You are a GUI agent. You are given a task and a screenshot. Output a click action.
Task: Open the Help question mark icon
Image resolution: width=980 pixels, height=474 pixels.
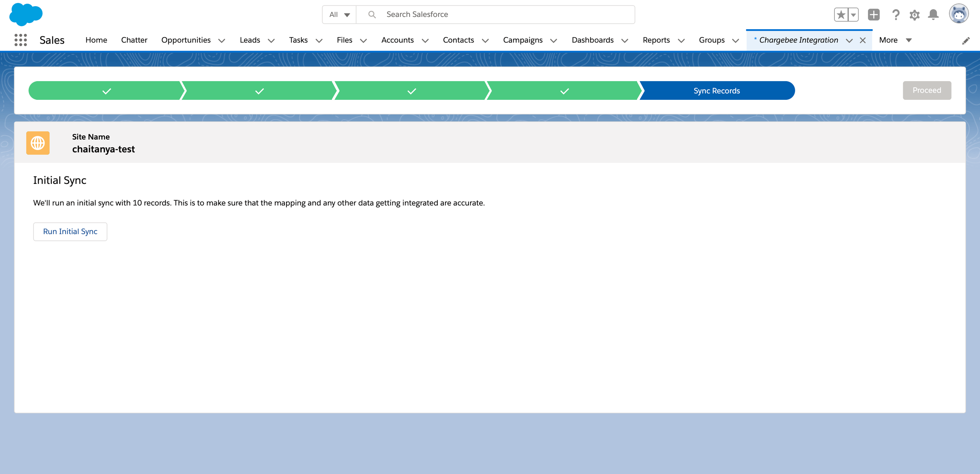[x=896, y=15]
